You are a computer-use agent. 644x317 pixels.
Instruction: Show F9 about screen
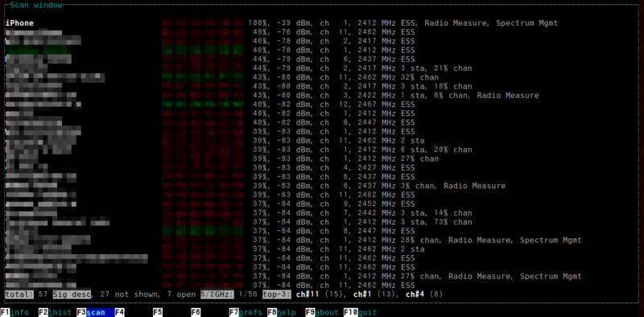[x=322, y=312]
